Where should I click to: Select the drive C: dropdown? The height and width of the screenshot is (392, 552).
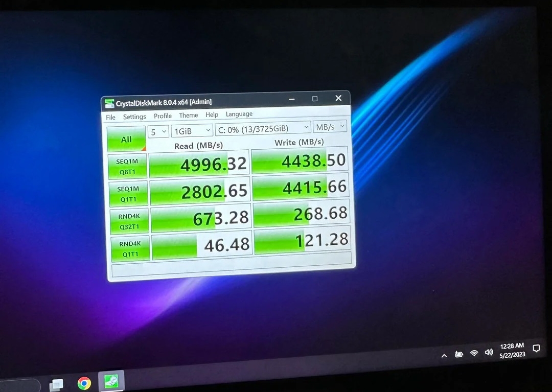tap(263, 128)
